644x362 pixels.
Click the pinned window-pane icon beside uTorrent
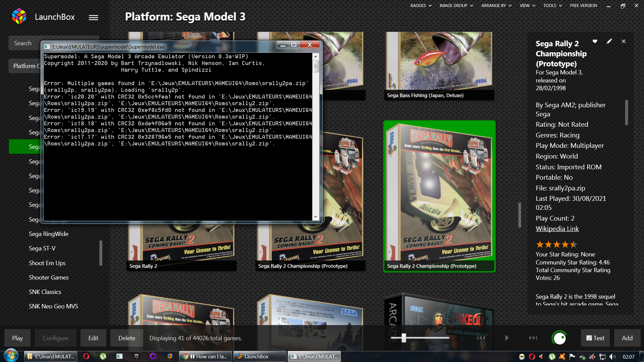(119, 356)
